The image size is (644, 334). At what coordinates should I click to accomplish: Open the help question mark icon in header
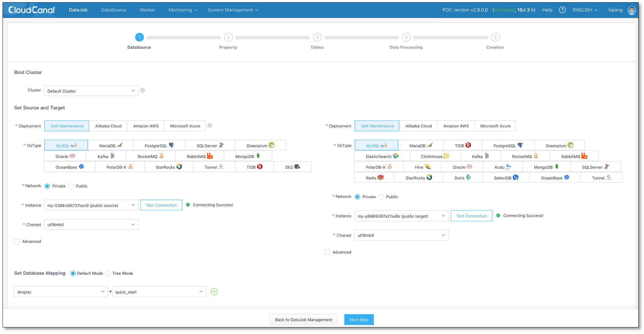click(562, 10)
